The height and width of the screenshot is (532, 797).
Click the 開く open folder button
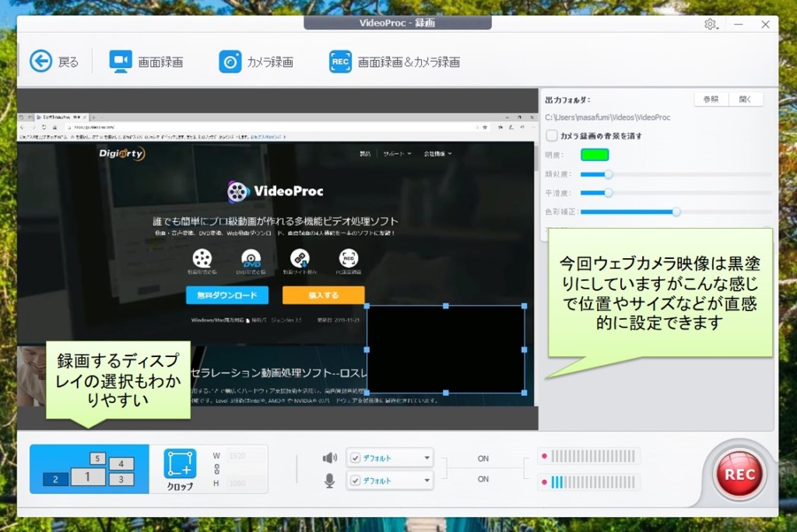pos(745,99)
